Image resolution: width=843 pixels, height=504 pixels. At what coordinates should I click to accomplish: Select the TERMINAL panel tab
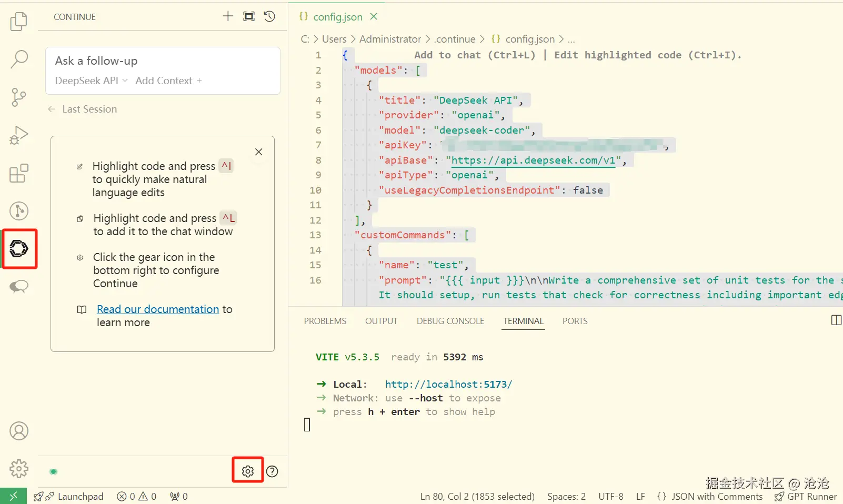[x=523, y=321]
